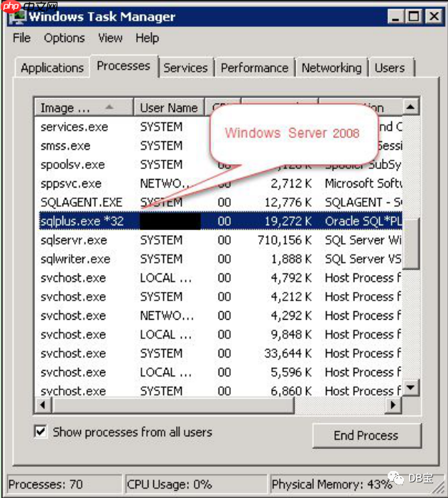Maximize the Task Manager window
Screen dimensions: 448x498
pyautogui.click(x=415, y=16)
